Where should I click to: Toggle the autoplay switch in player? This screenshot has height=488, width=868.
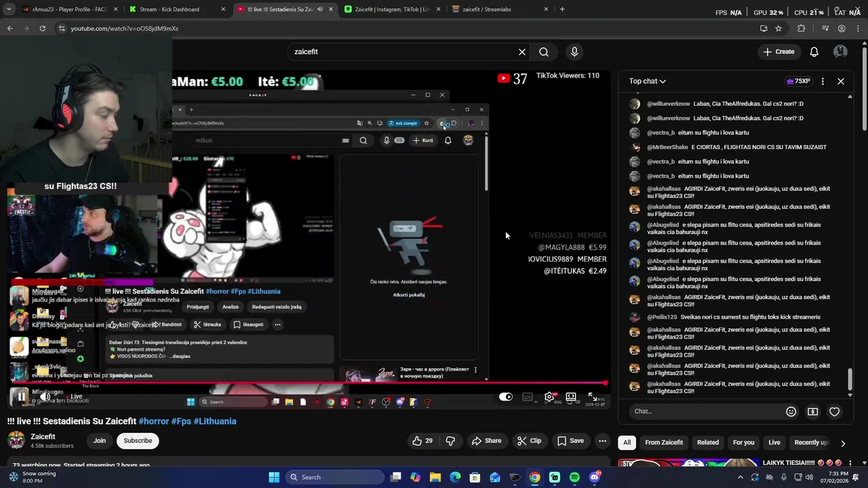click(x=506, y=397)
